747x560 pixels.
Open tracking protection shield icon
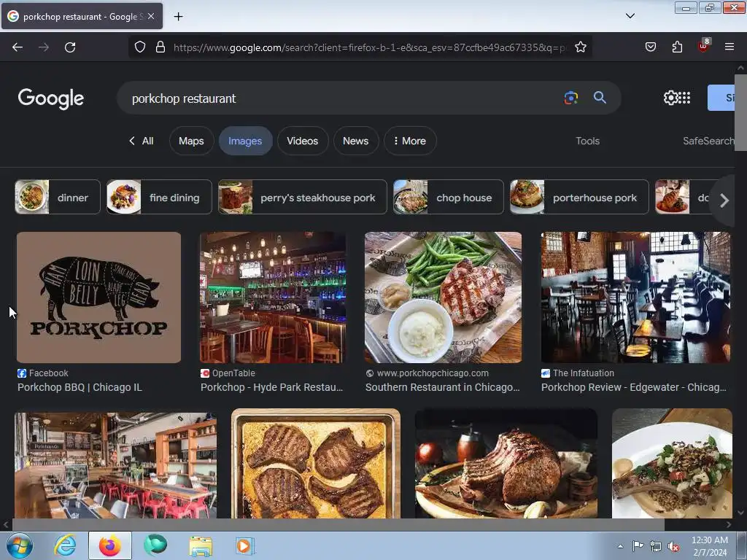[139, 47]
